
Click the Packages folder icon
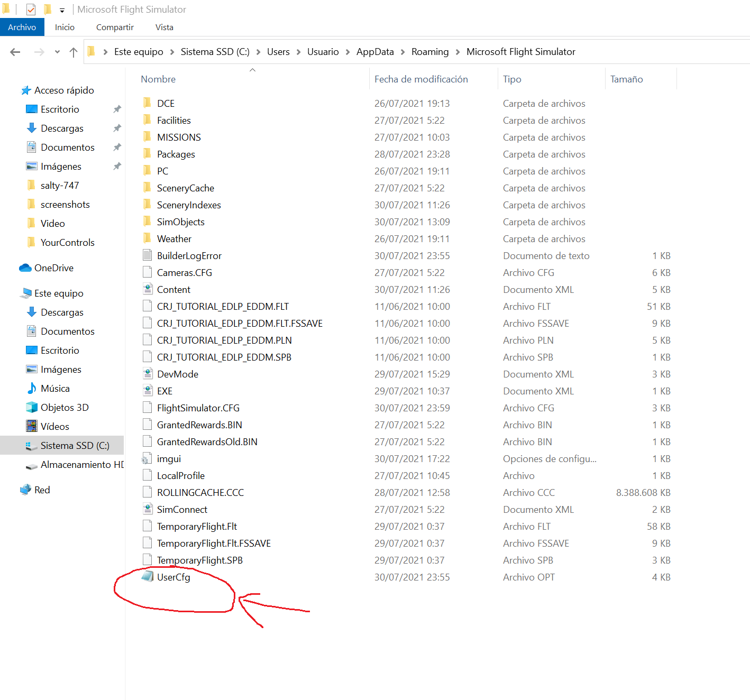[x=148, y=154]
